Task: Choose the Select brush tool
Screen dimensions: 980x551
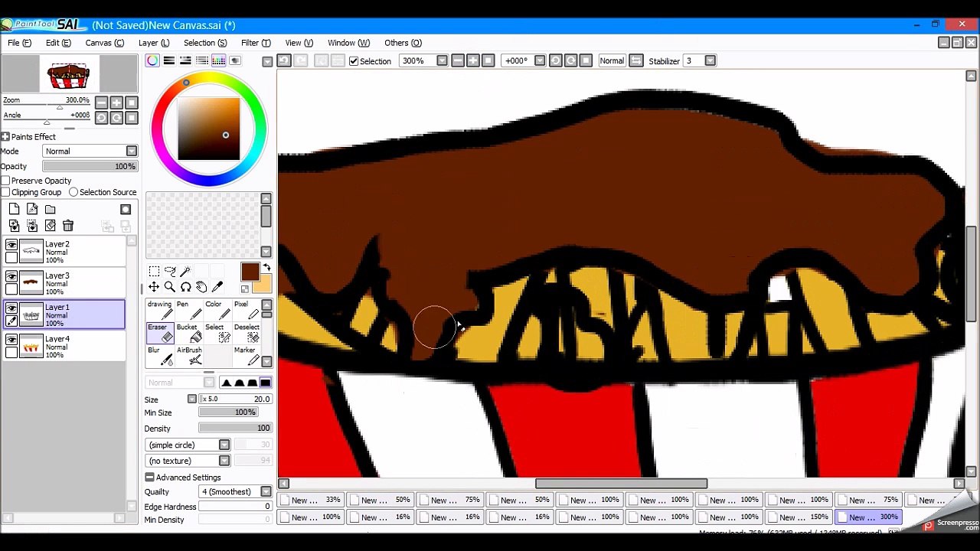Action: 217,333
